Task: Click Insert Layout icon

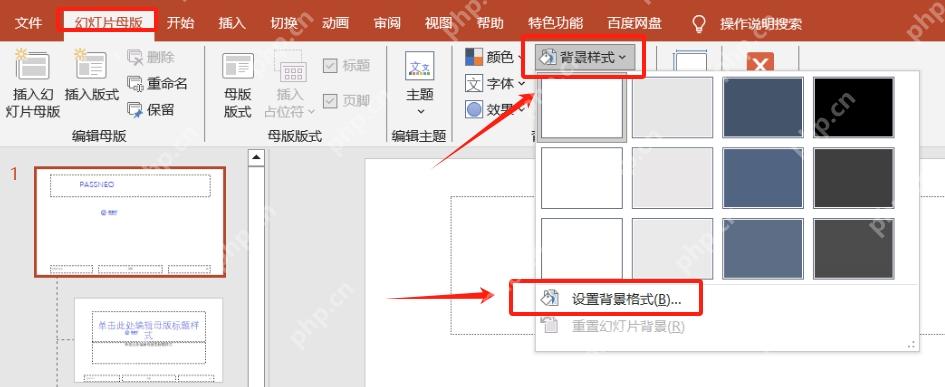Action: coord(90,64)
